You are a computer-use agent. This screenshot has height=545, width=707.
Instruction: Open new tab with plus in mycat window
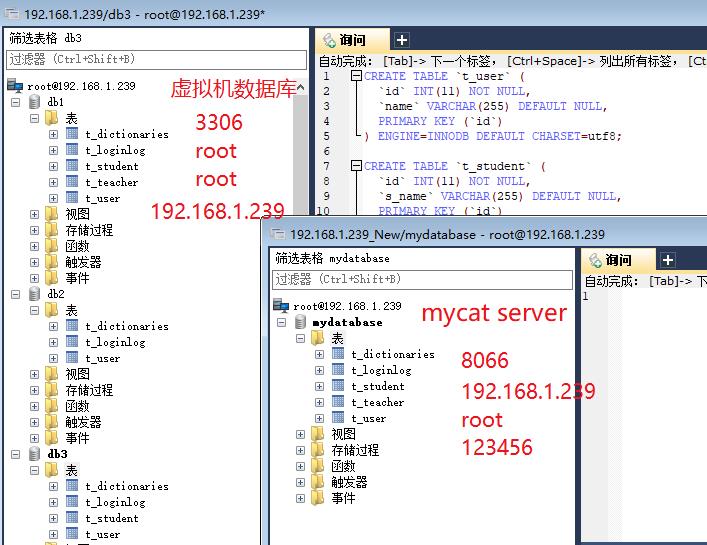point(668,261)
